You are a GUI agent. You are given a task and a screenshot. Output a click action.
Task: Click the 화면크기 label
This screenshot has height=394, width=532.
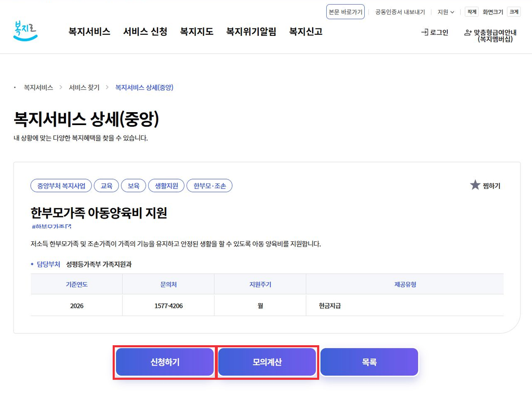tap(493, 12)
